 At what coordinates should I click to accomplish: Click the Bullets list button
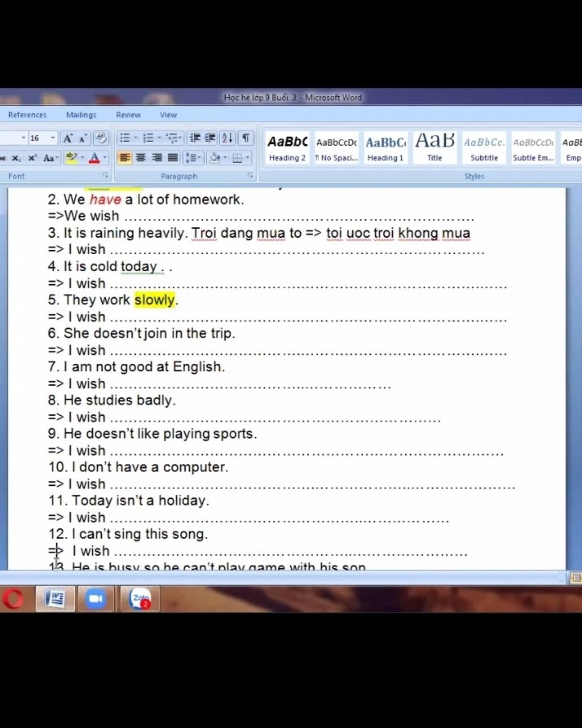(124, 138)
